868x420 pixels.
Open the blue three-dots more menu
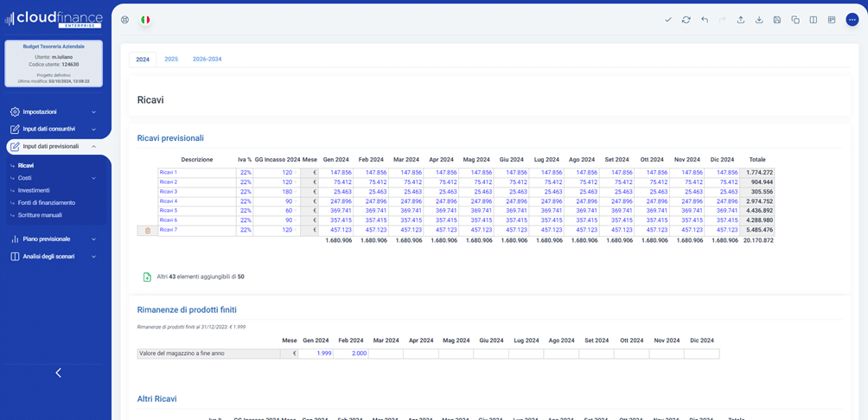point(852,20)
